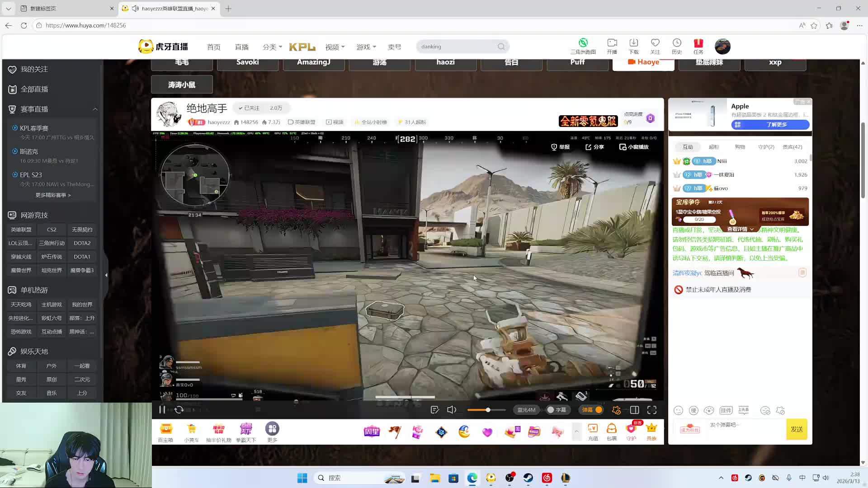
Task: Refresh the stream with the reload icon
Action: 179,410
